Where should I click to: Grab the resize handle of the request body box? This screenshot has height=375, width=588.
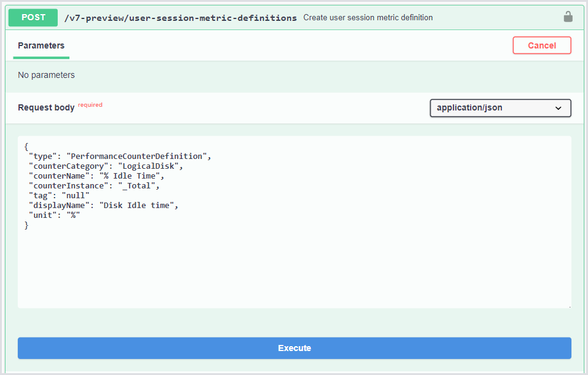point(568,306)
